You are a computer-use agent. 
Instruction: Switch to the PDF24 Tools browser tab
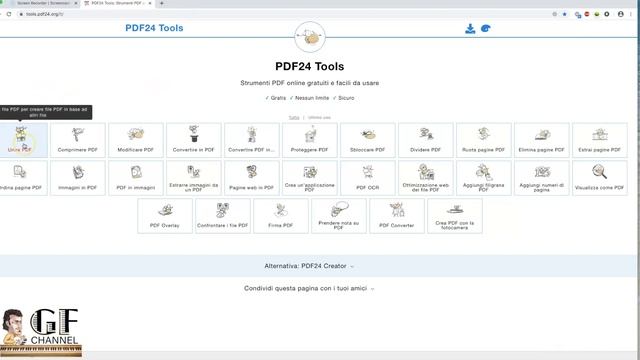(117, 3)
